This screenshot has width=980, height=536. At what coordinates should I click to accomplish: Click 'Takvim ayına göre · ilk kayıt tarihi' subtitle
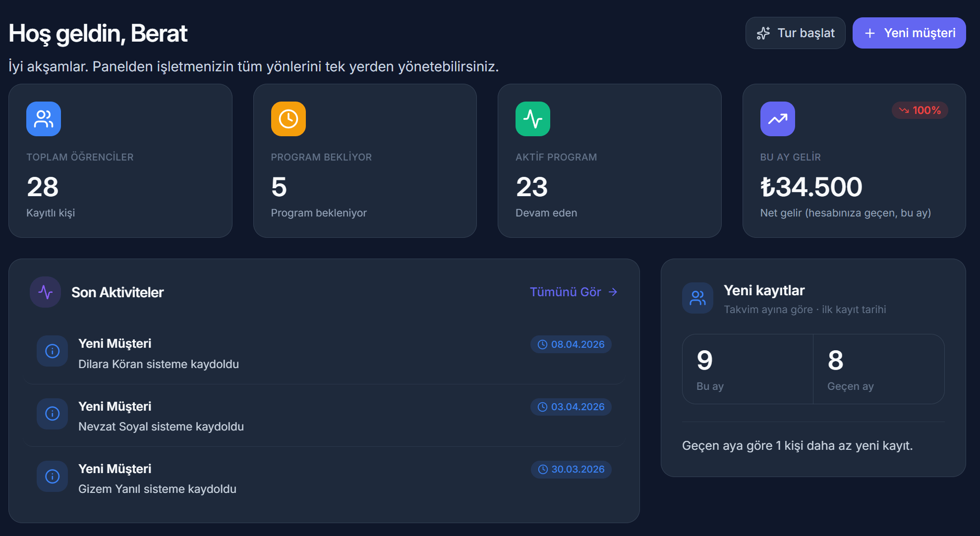point(805,310)
